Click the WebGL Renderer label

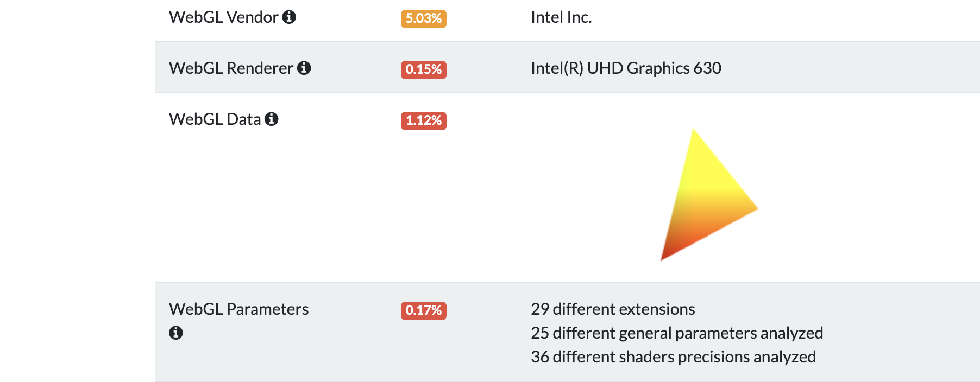(x=231, y=68)
